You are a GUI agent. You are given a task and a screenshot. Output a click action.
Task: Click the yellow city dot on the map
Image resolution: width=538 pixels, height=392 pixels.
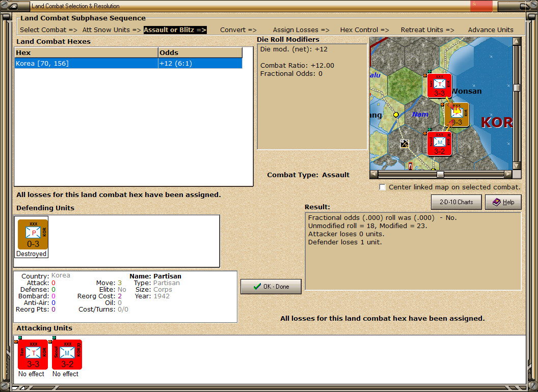coord(396,115)
